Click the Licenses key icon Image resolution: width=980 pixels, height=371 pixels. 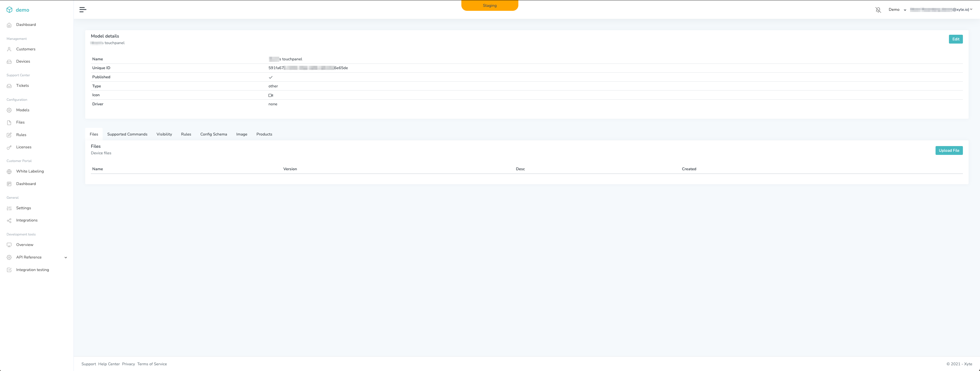tap(9, 147)
